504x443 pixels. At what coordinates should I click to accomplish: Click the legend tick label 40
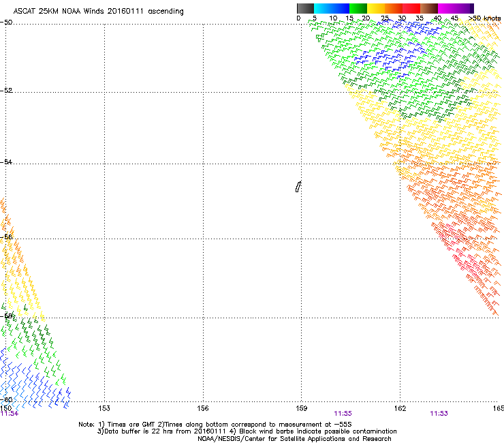coord(437,18)
